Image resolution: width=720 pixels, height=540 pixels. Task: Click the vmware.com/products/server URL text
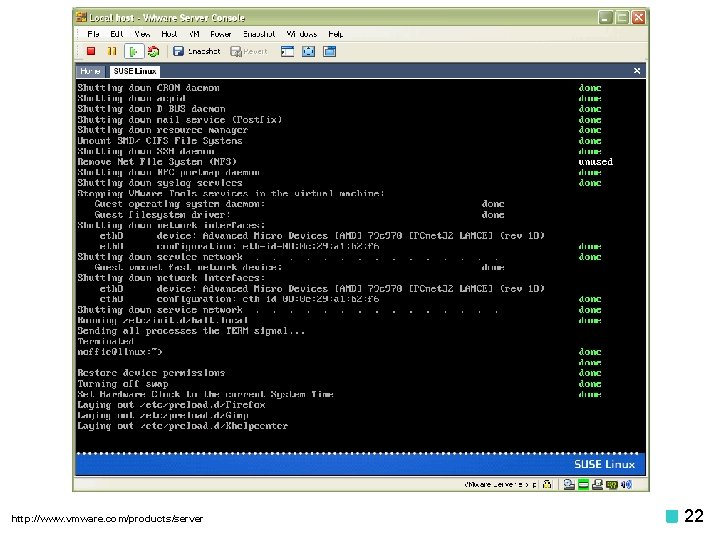click(107, 519)
